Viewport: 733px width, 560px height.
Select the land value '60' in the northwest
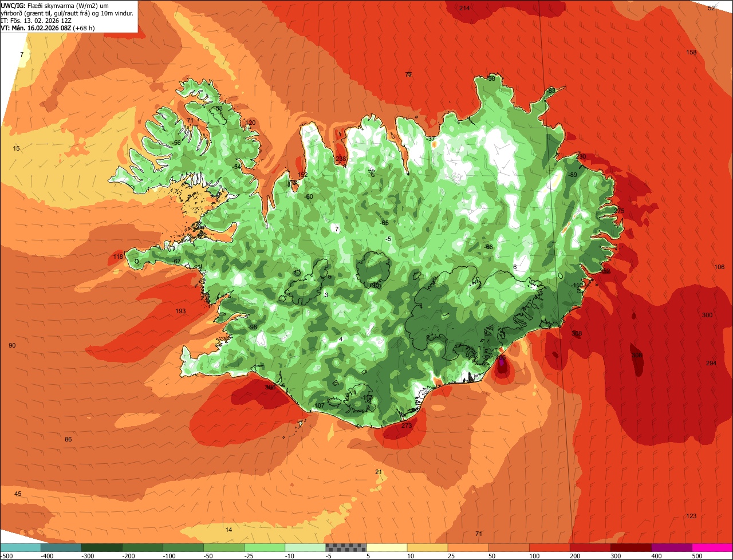[309, 197]
